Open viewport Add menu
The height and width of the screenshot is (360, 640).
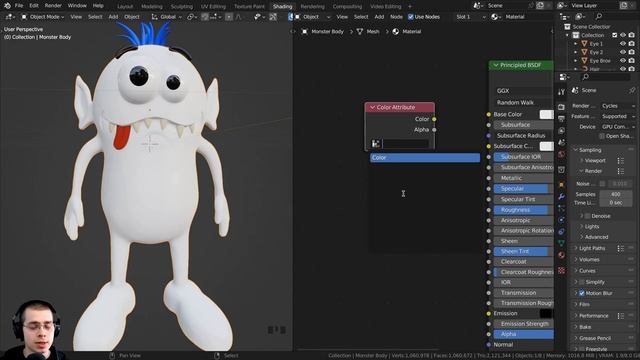click(113, 17)
